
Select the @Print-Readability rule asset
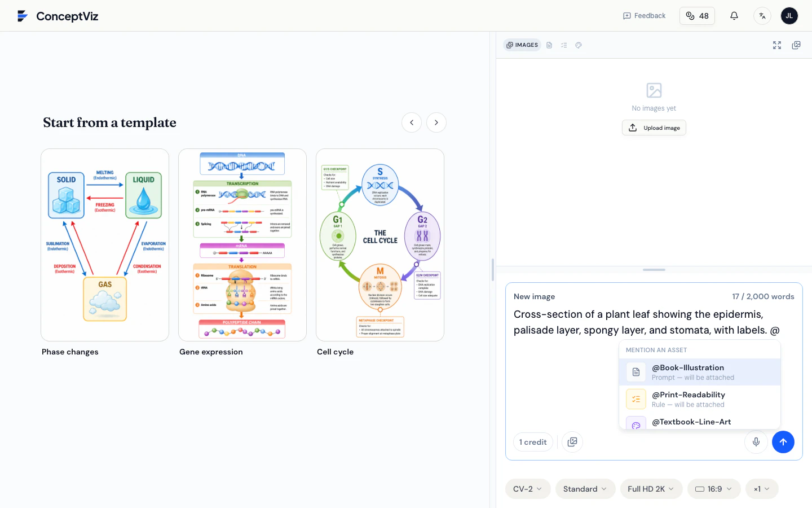(x=700, y=399)
